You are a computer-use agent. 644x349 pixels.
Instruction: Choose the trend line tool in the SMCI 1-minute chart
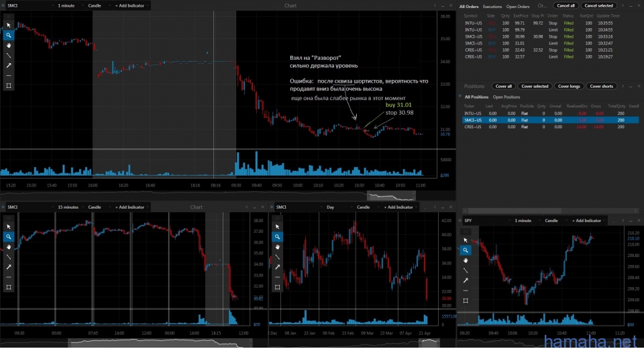9,56
